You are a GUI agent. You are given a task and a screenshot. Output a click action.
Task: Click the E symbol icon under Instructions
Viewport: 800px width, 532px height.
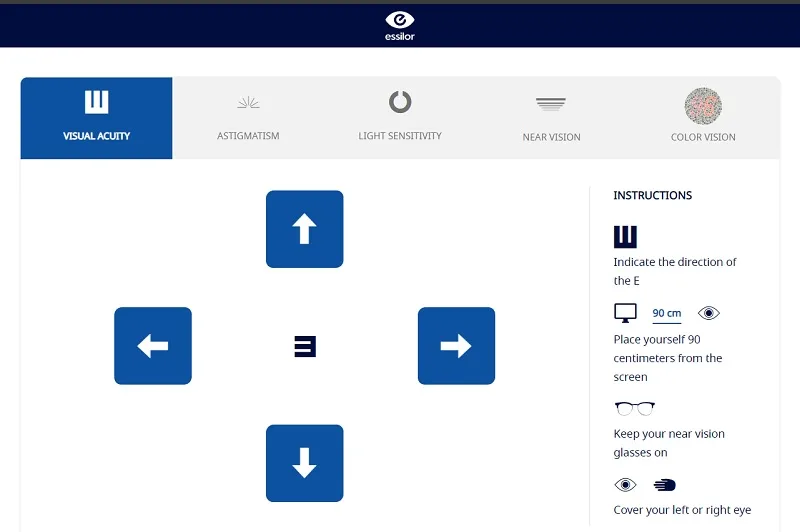click(x=625, y=237)
